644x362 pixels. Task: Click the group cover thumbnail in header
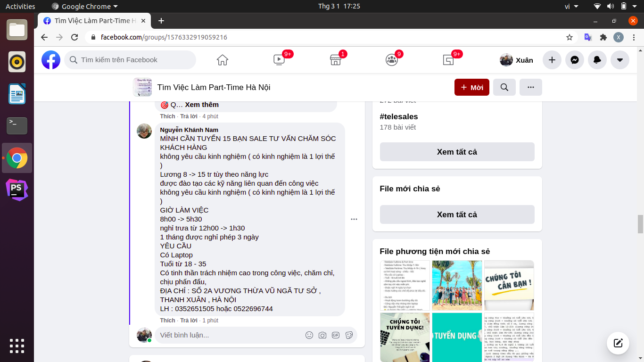tap(142, 87)
